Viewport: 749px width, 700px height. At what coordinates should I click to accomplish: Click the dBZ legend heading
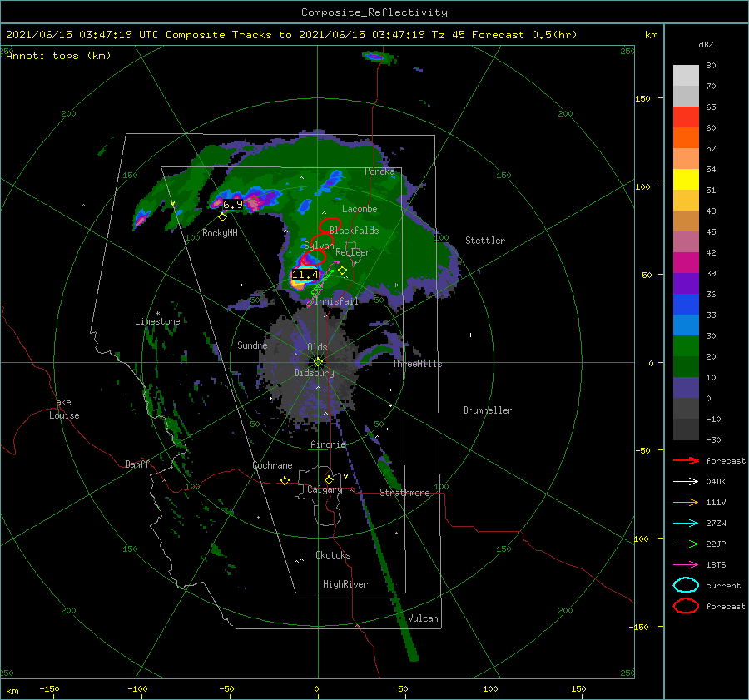(706, 44)
